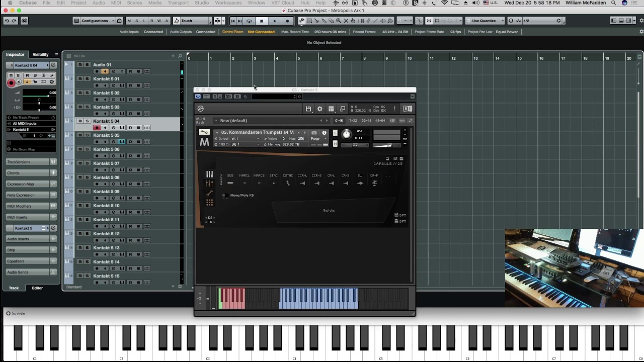The height and width of the screenshot is (362, 644).
Task: Click the Stop transport button
Action: coord(262,21)
